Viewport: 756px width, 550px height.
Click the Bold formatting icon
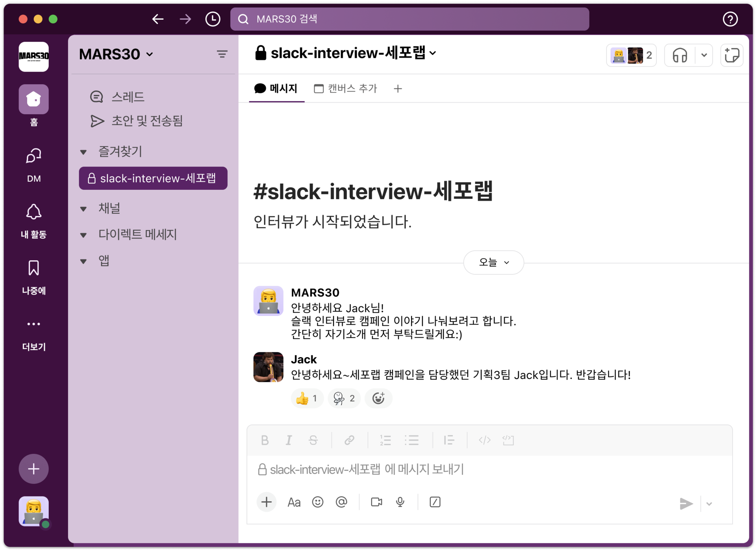point(265,440)
